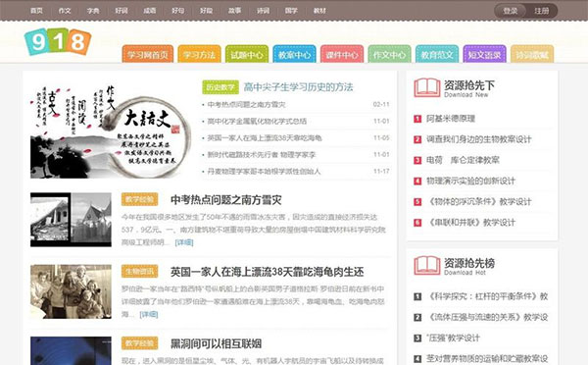Screen dimensions: 588x365
Task: Open 国学 in the top navigation bar
Action: (x=291, y=11)
